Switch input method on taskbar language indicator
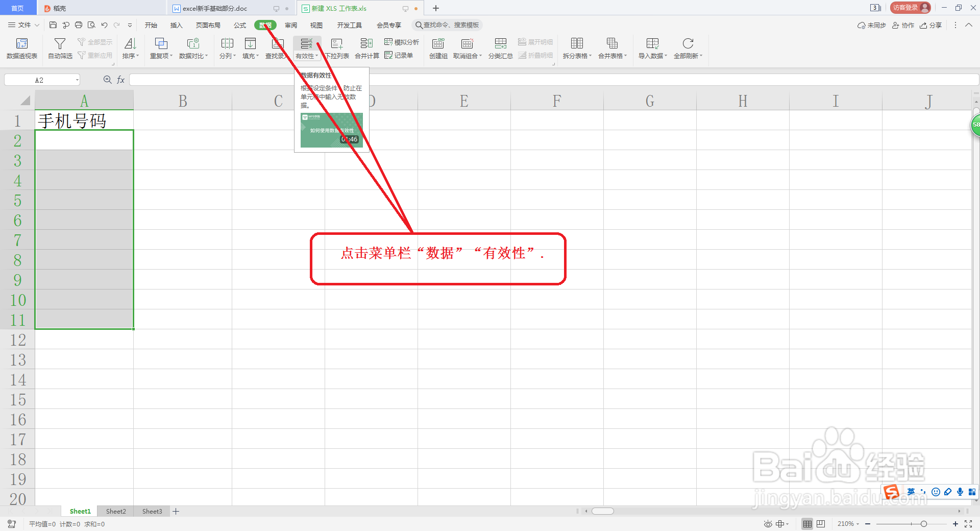 coord(911,492)
